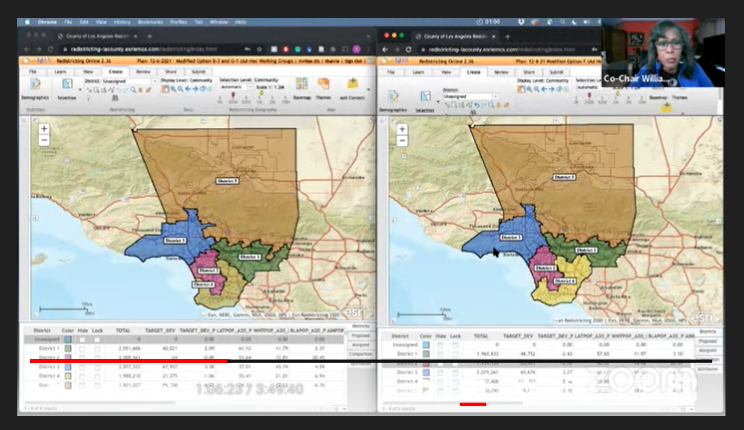Toggle Hide checkbox for Unassigned in right table
744x430 pixels.
440,345
